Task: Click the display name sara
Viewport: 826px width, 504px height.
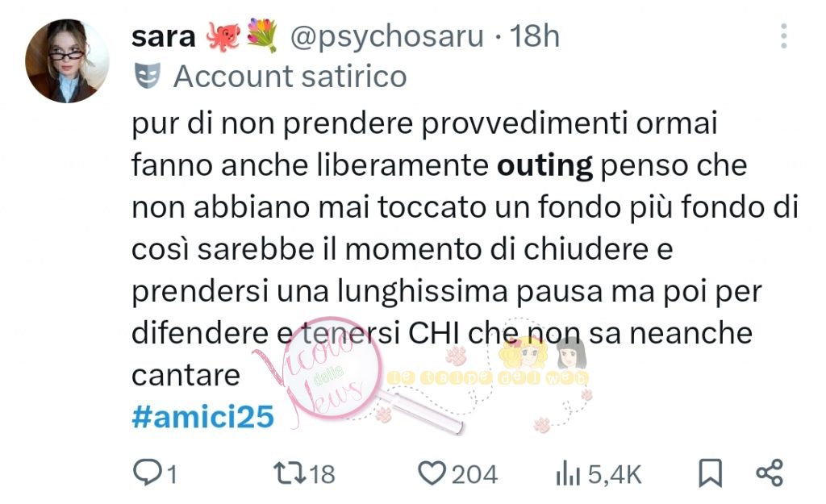Action: 163,37
